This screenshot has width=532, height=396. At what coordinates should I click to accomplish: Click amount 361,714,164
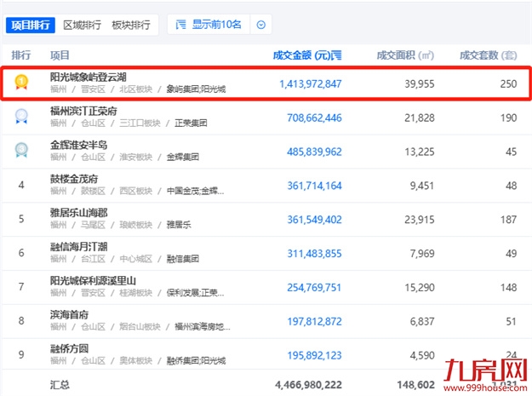click(x=314, y=186)
